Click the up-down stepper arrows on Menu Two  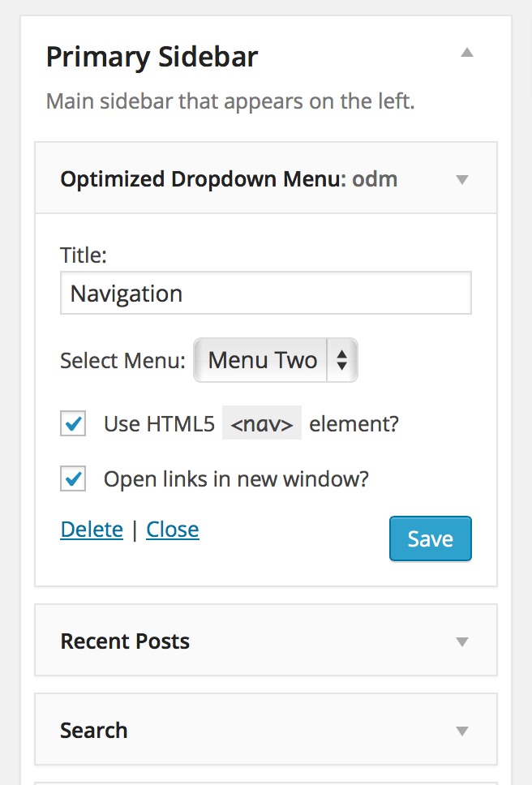click(342, 360)
